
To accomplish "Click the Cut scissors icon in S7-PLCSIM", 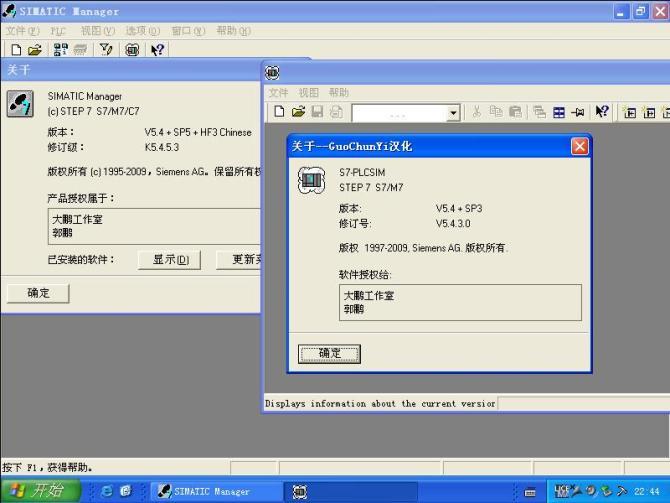I will 476,112.
